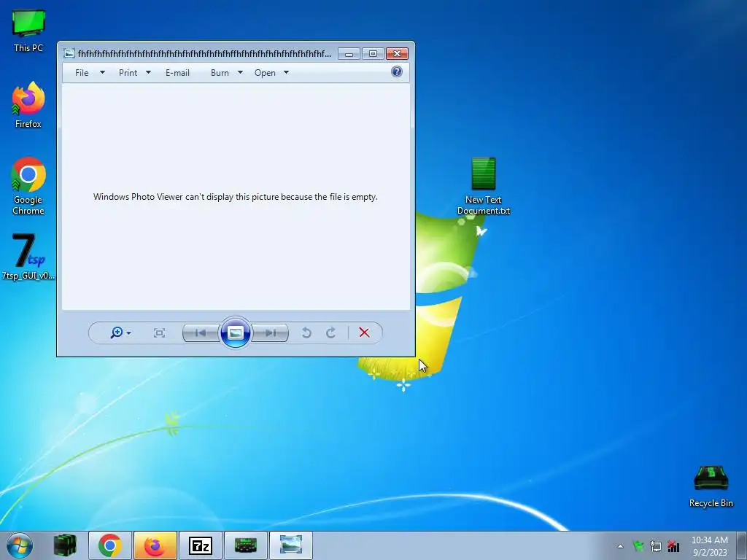Viewport: 747px width, 560px height.
Task: Click the 'file is empty' message text
Action: [236, 197]
